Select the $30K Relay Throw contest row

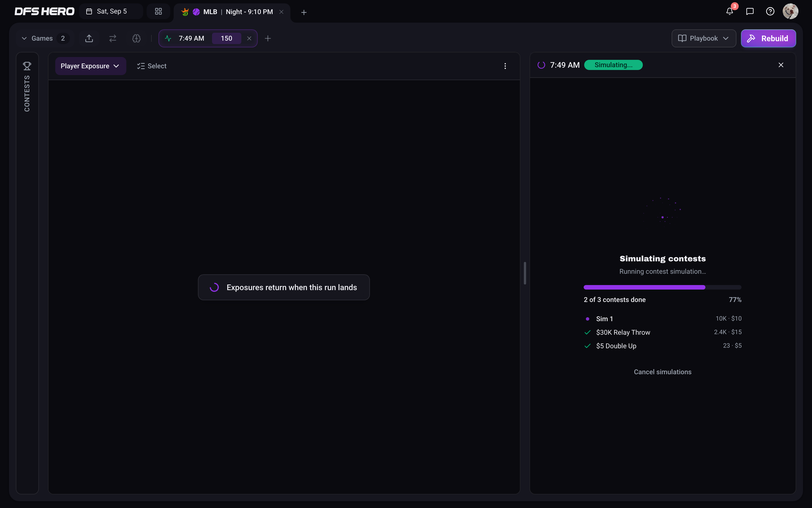pyautogui.click(x=662, y=332)
